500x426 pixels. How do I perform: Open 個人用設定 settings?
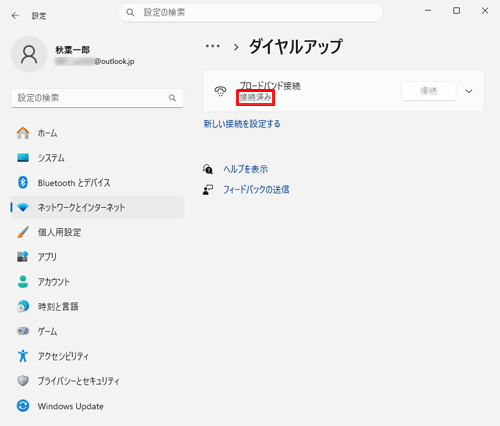[97, 232]
